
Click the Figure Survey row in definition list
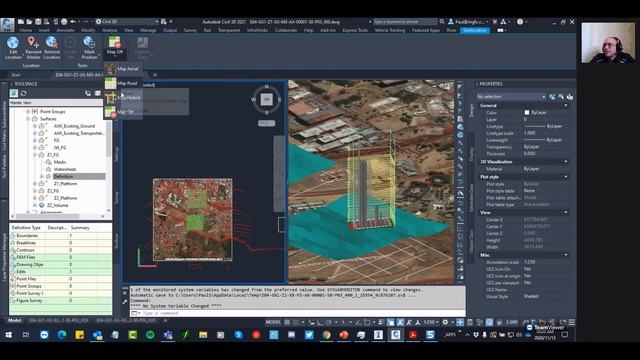[x=60, y=300]
